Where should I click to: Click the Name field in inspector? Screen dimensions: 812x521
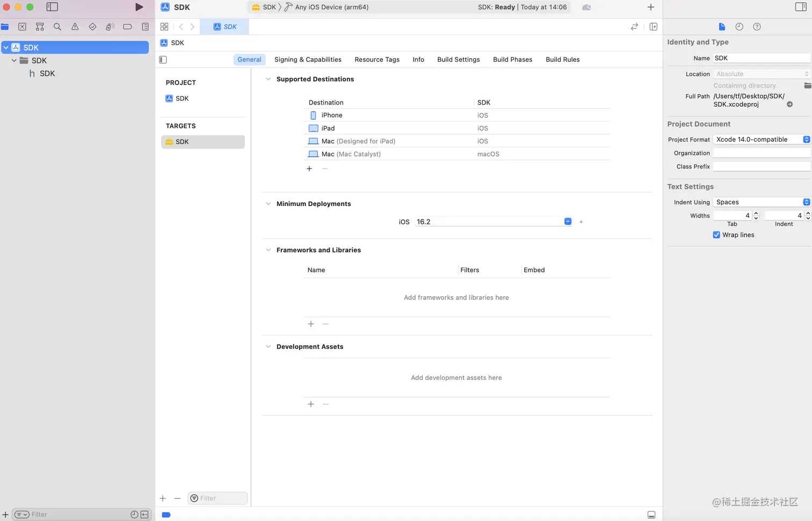pos(762,58)
